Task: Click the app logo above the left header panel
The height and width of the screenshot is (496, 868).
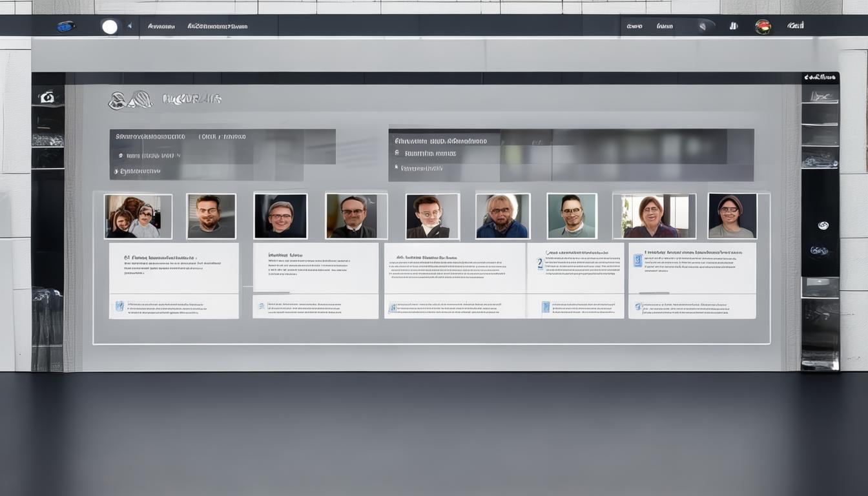Action: [x=130, y=100]
